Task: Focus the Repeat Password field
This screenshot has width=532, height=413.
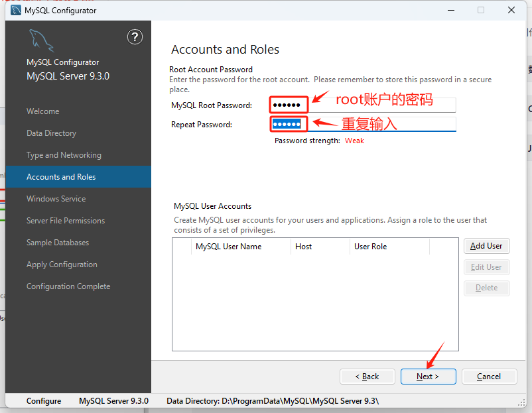Action: [364, 124]
